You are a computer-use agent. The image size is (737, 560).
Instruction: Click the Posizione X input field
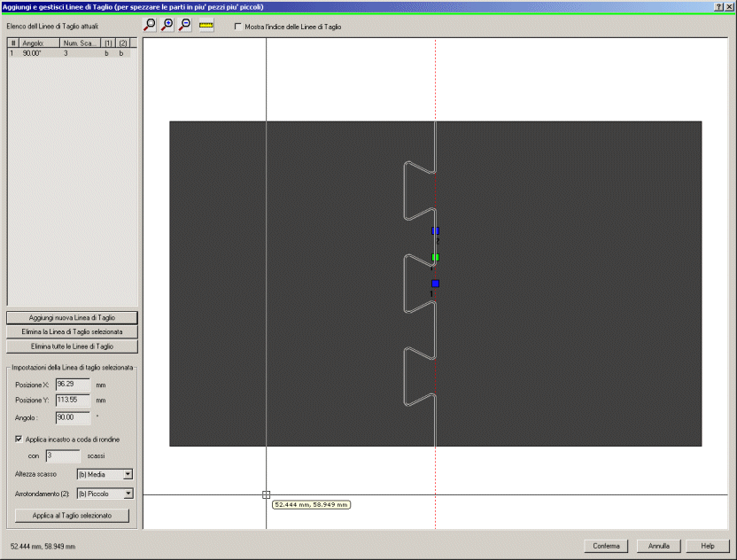[x=73, y=385]
